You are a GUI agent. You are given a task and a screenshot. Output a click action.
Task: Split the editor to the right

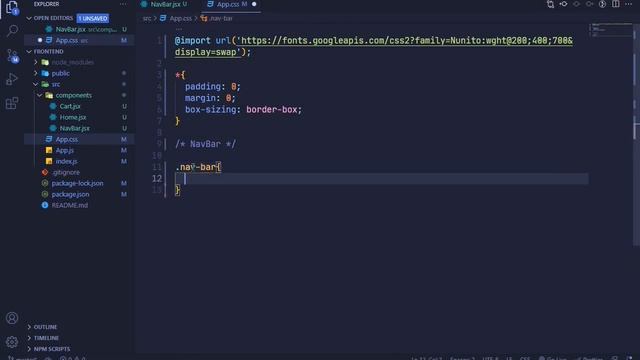point(616,4)
